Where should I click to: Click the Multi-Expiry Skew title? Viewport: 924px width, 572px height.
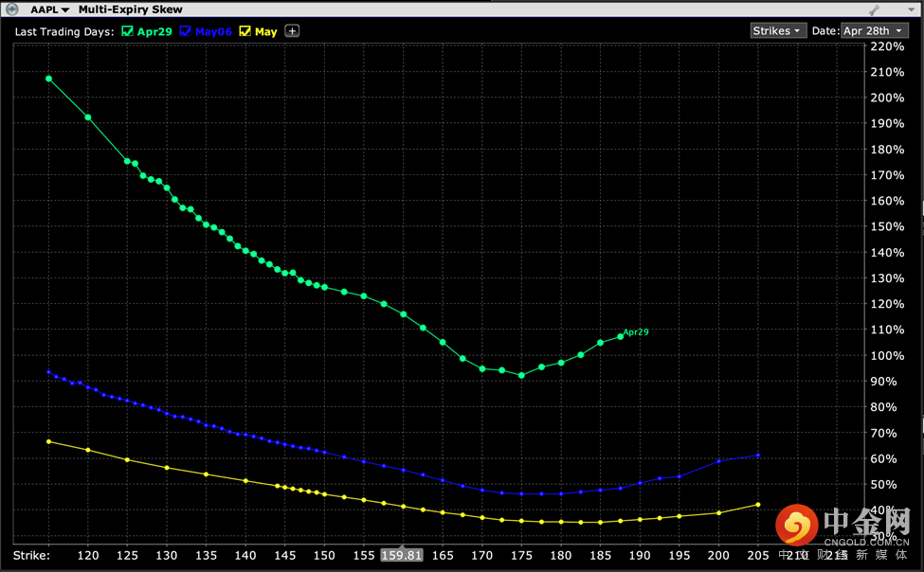click(130, 10)
